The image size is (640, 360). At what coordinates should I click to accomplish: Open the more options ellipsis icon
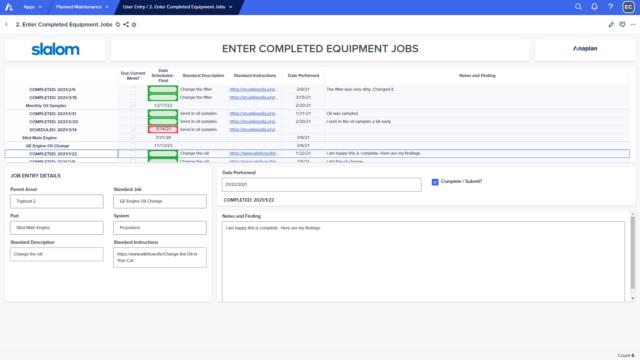point(633,24)
